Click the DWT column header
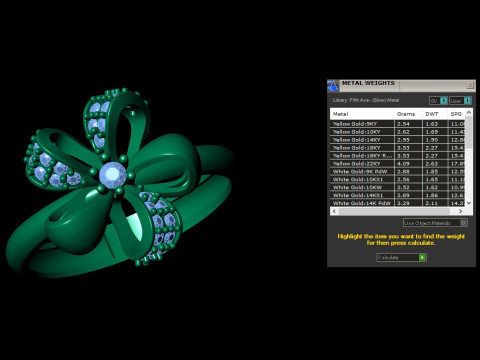The height and width of the screenshot is (360, 480). click(435, 114)
